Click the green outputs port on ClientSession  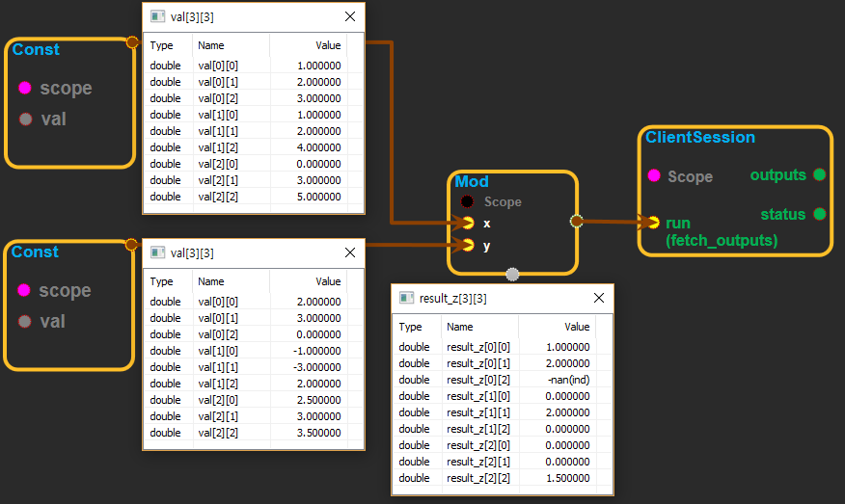pyautogui.click(x=819, y=174)
